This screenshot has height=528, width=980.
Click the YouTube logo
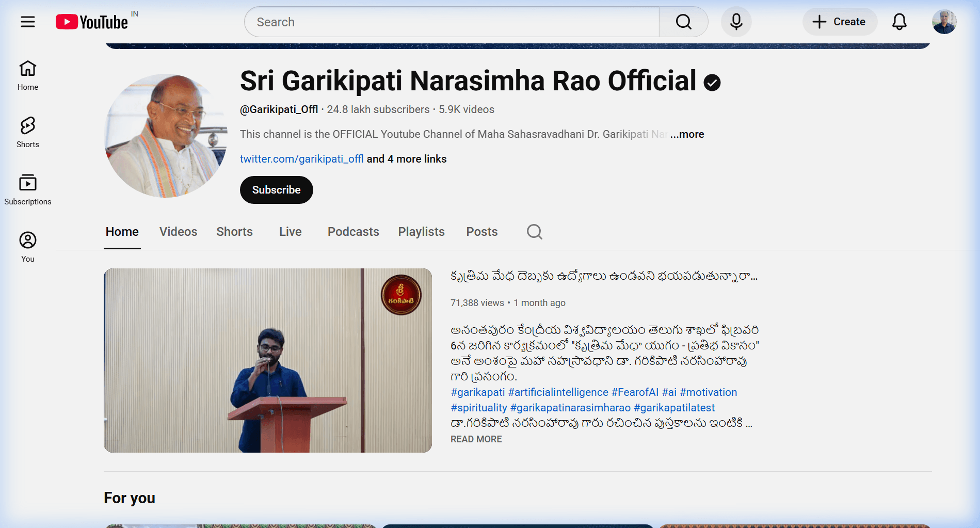click(x=92, y=22)
